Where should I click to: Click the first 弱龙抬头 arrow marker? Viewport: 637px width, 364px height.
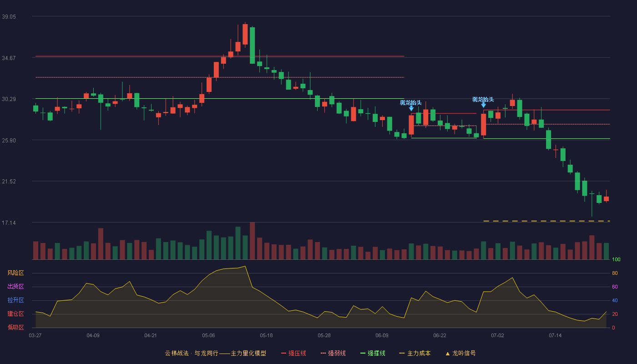tap(411, 108)
